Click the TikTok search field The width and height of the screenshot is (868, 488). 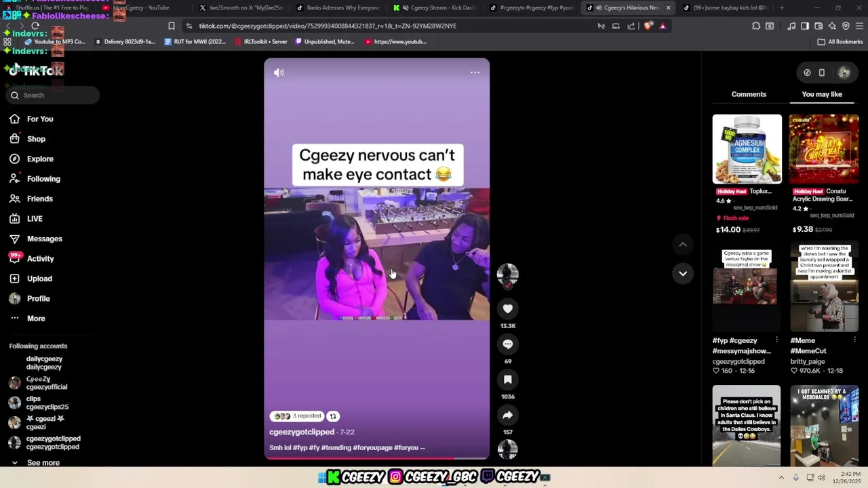(x=53, y=96)
